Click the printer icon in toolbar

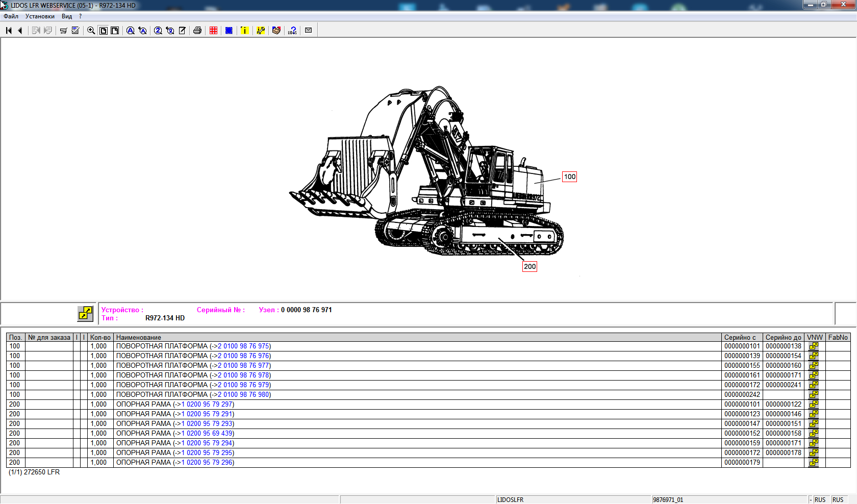click(x=197, y=31)
